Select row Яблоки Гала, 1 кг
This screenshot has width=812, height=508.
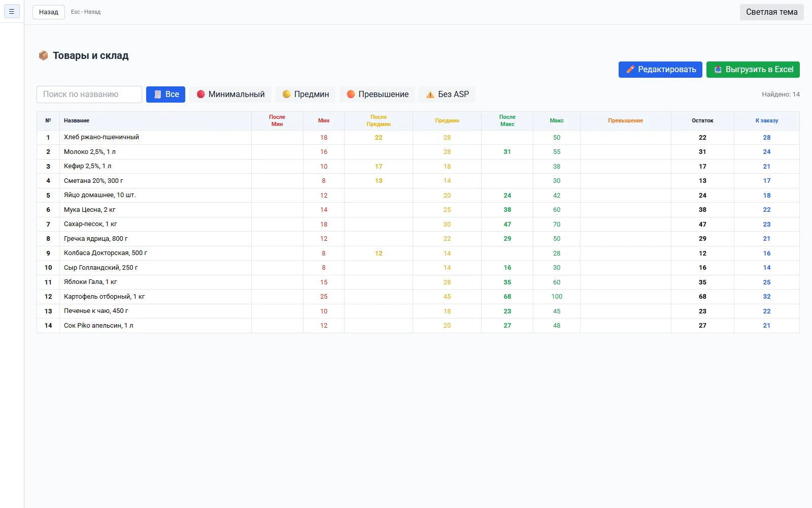tap(418, 282)
